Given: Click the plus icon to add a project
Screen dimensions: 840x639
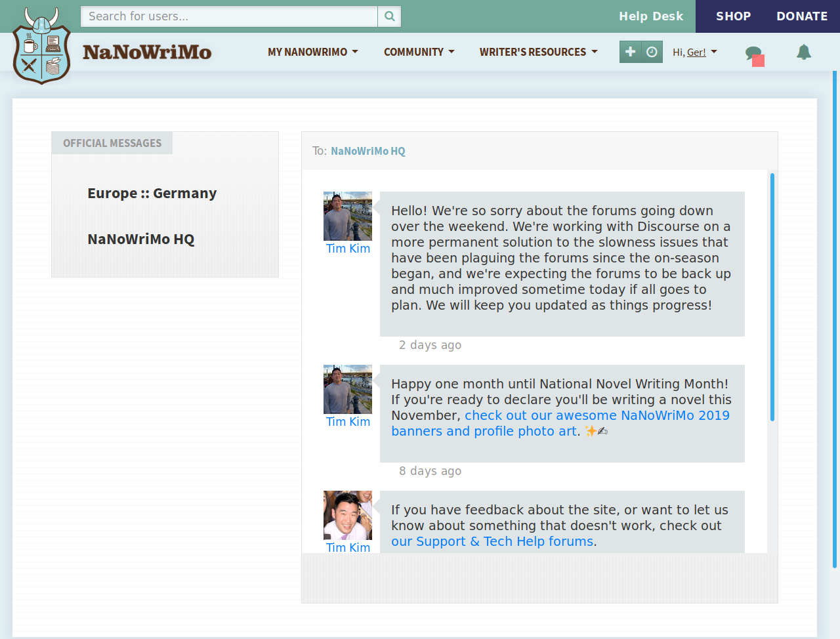Looking at the screenshot, I should 630,52.
